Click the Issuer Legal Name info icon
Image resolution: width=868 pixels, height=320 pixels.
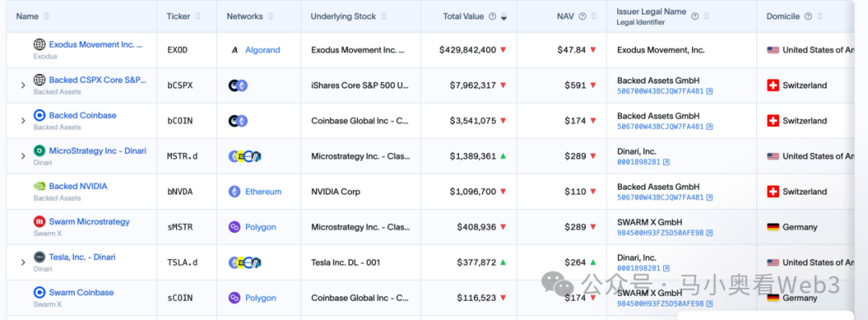pos(695,16)
